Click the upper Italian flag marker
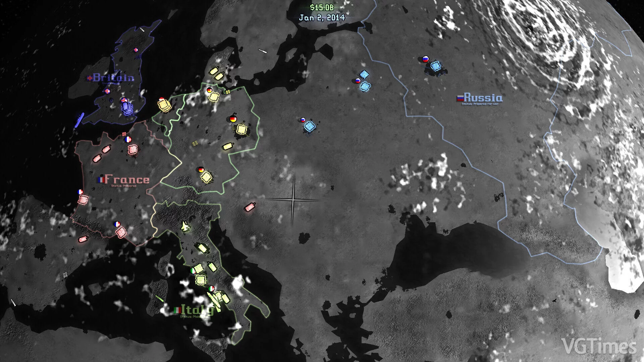This screenshot has height=362, width=644. click(193, 270)
